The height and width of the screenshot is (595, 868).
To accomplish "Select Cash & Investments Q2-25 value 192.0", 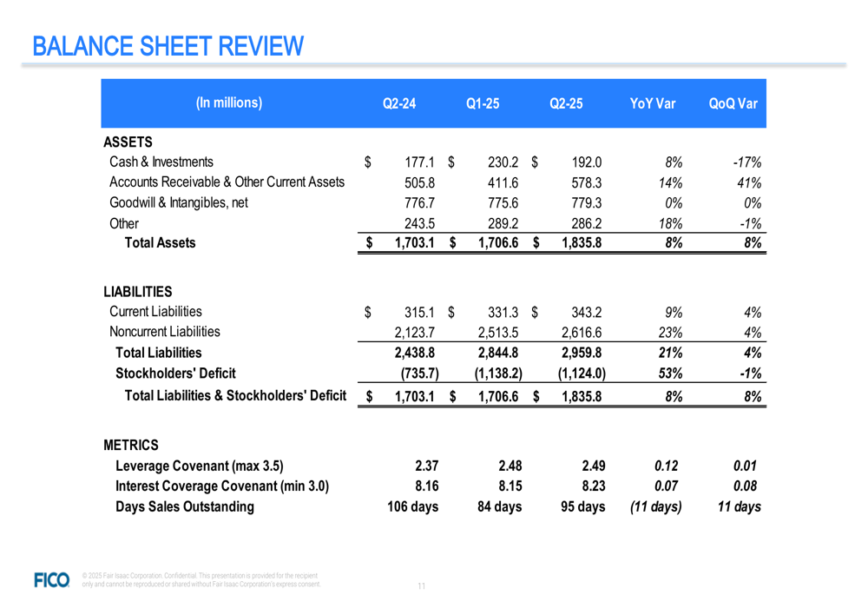I will (x=587, y=162).
